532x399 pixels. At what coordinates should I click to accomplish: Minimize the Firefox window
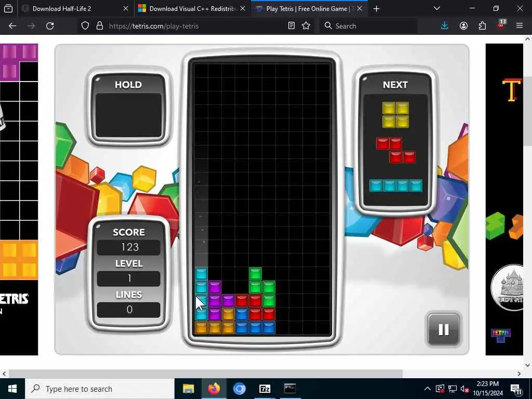coord(472,8)
